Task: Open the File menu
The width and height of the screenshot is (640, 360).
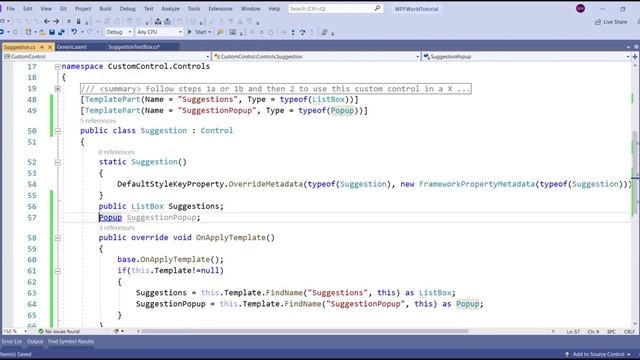Action: [11, 9]
